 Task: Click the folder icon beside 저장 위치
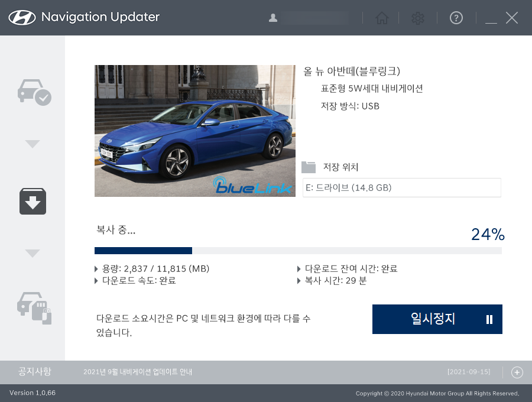click(x=309, y=167)
